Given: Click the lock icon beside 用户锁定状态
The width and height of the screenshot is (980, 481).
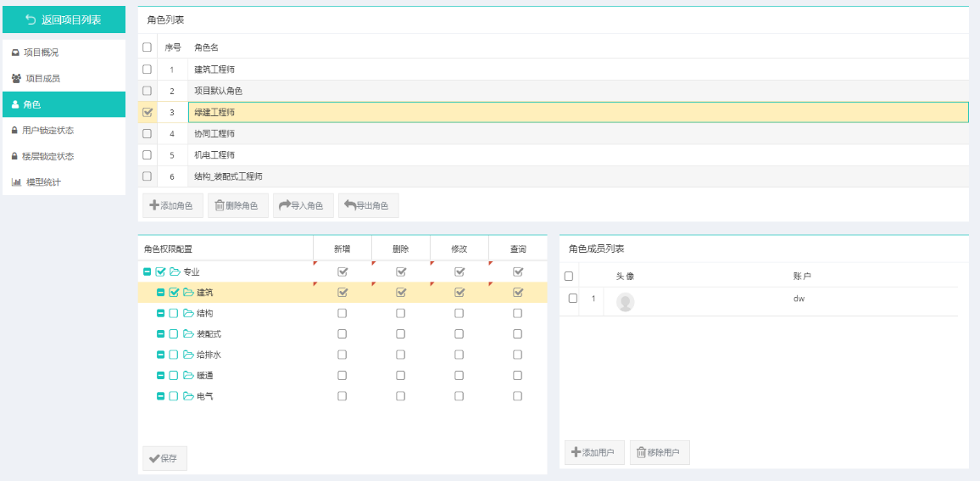Looking at the screenshot, I should (x=15, y=131).
